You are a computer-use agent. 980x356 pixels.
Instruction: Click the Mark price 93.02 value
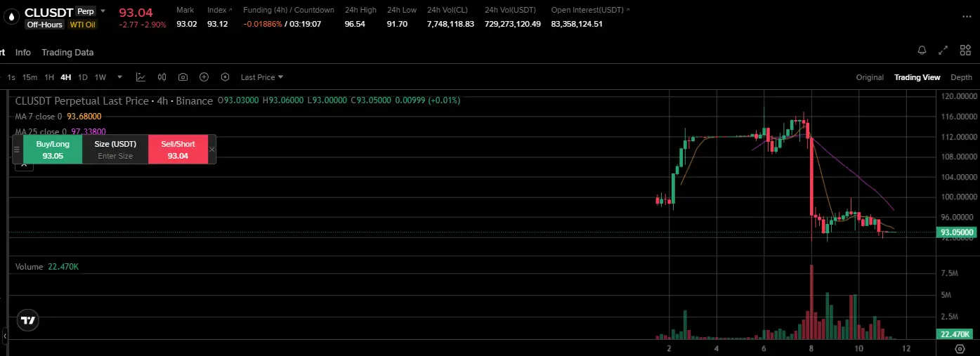[187, 24]
